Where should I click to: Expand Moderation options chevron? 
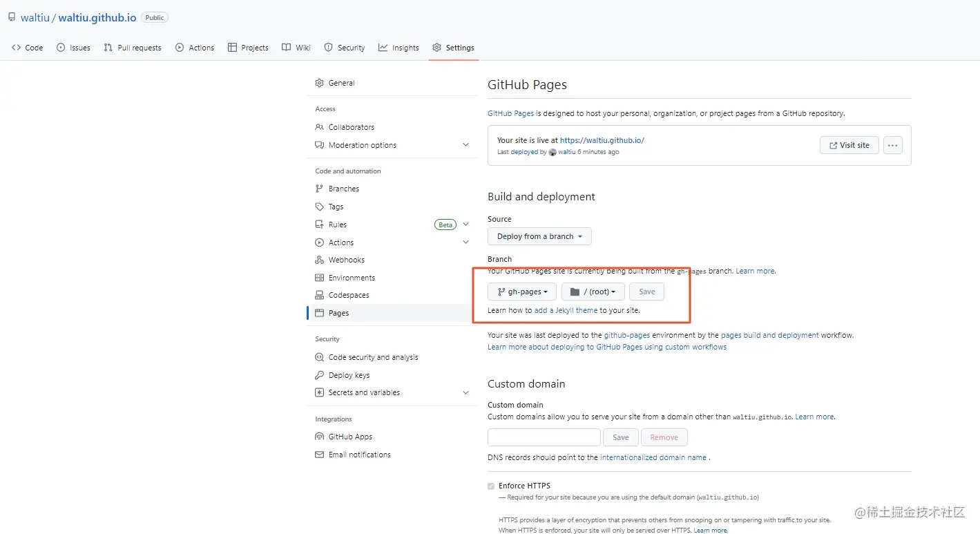465,145
